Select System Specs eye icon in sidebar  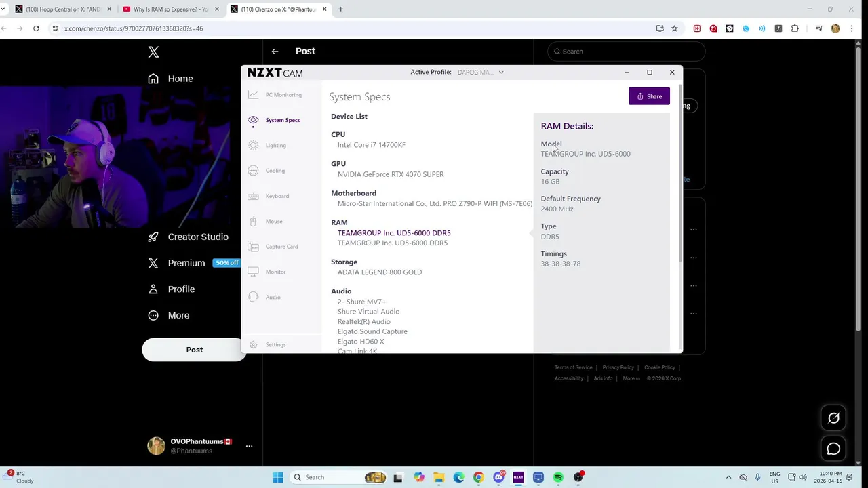(x=253, y=120)
